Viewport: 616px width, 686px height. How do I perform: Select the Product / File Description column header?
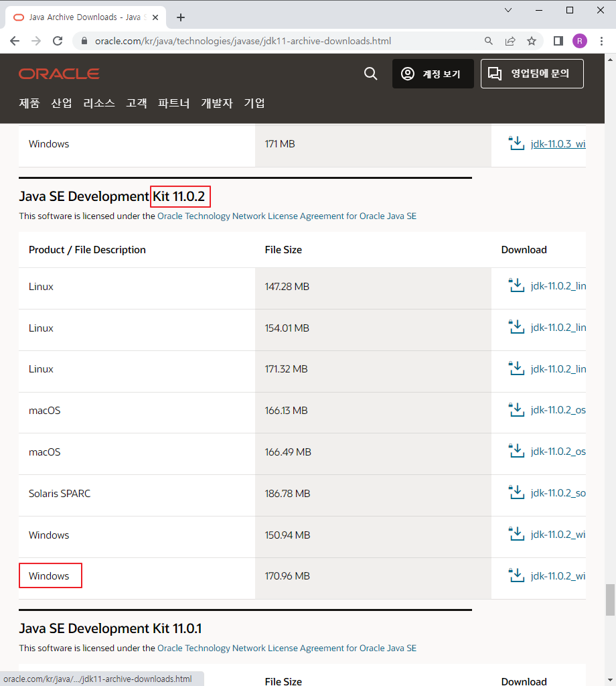pos(87,250)
